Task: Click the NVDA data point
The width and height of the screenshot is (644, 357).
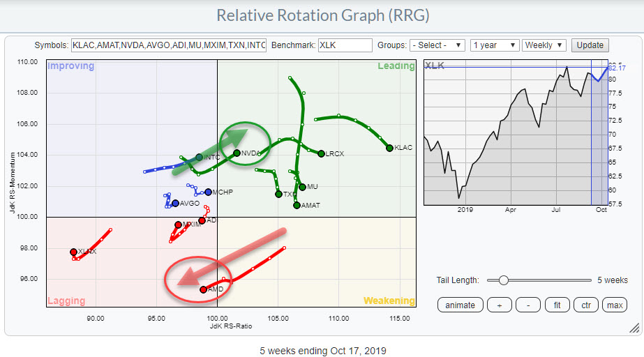Action: [x=237, y=153]
